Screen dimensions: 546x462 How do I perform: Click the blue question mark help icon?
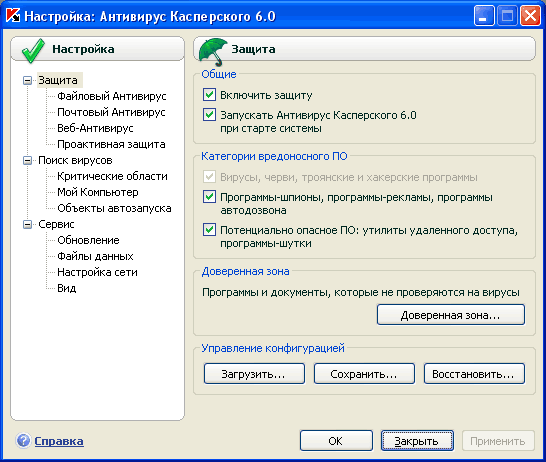[x=23, y=440]
